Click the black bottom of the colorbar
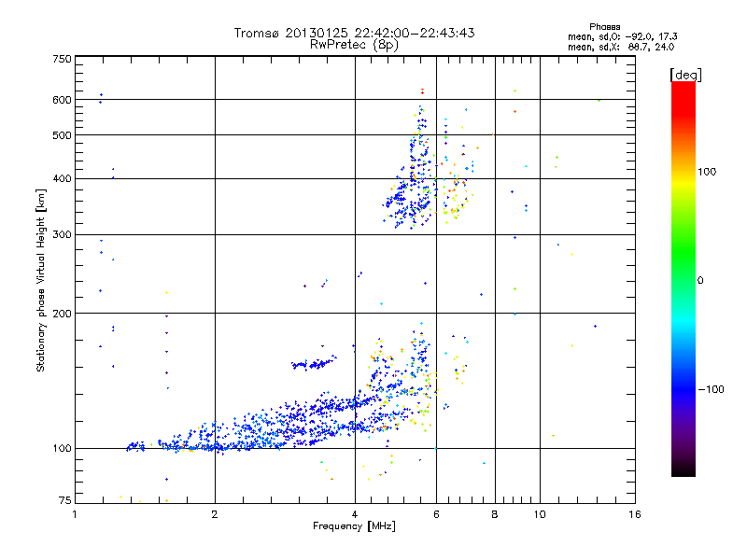The width and height of the screenshot is (747, 560). click(684, 469)
